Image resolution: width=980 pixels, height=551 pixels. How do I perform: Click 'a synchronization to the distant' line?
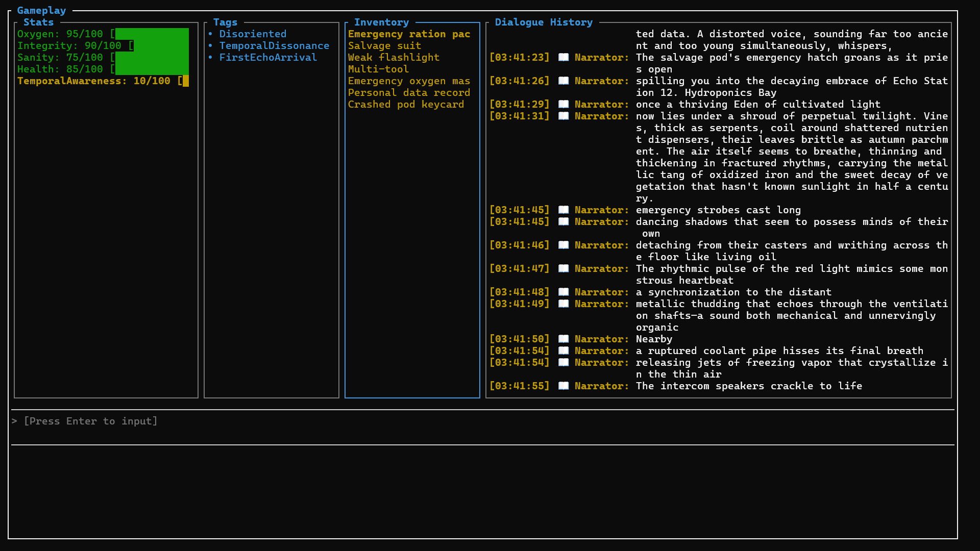pyautogui.click(x=733, y=292)
